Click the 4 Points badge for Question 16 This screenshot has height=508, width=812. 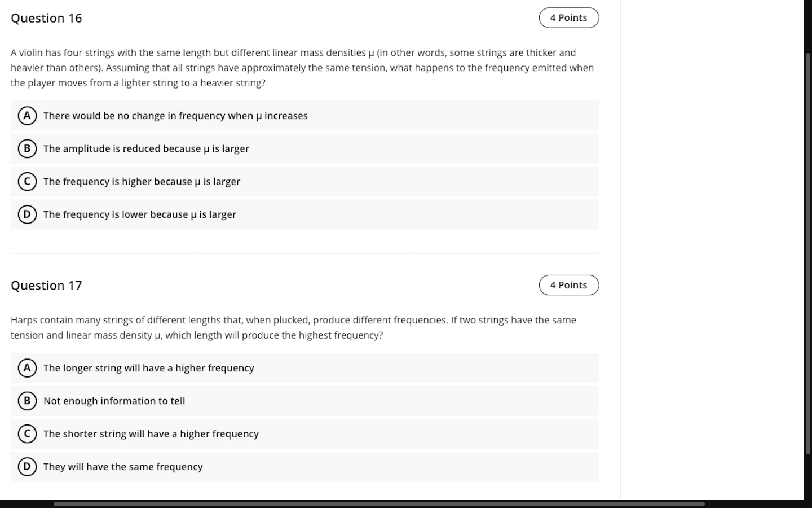[x=568, y=17]
